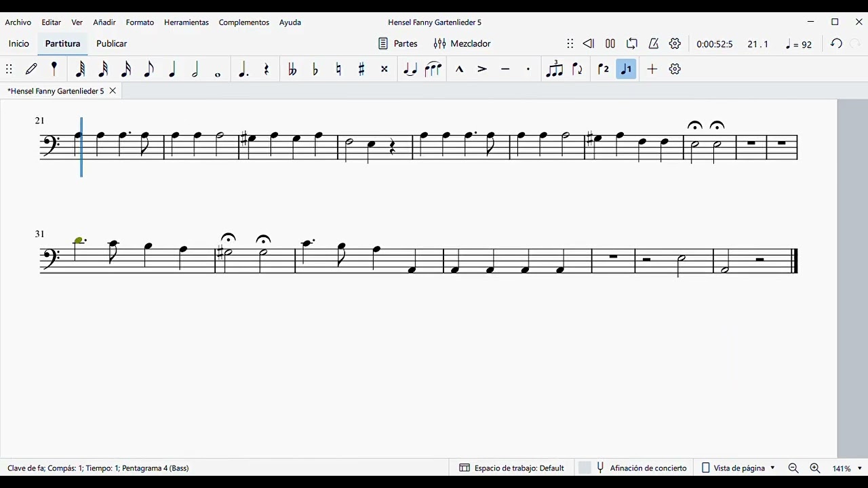The image size is (868, 488).
Task: Click the measure position 21 . 1 field
Action: 757,44
